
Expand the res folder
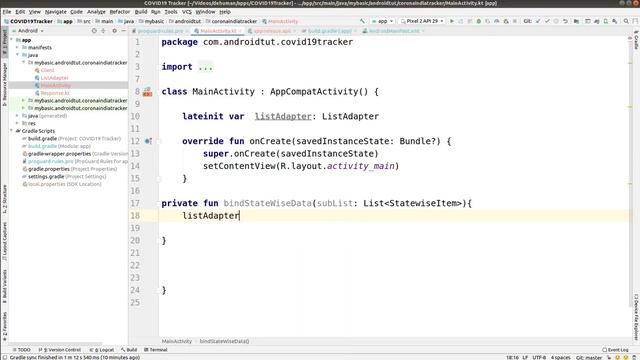click(x=18, y=123)
